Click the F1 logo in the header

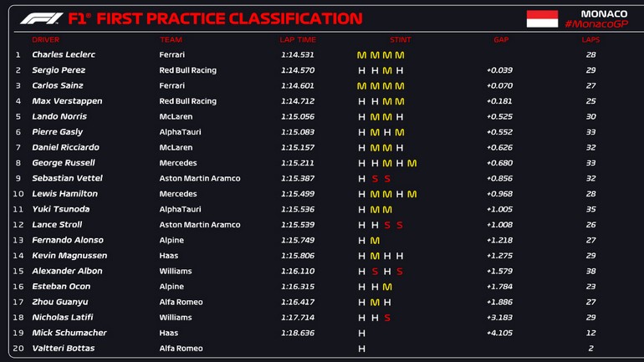[x=41, y=18]
